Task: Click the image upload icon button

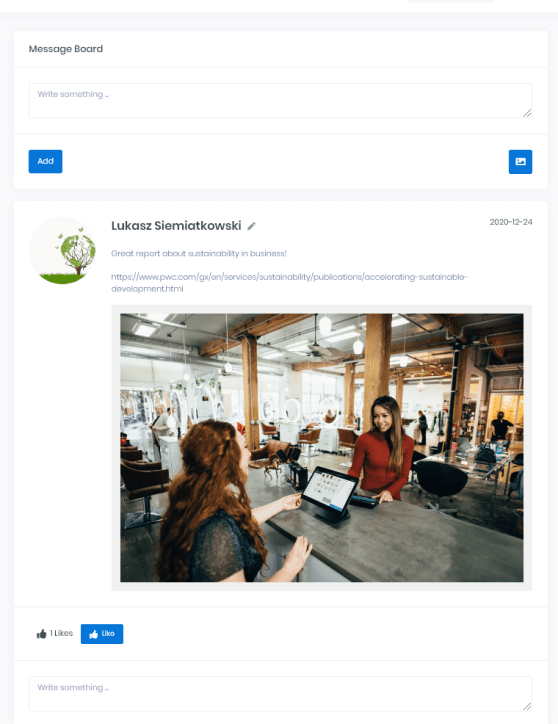Action: pos(520,162)
